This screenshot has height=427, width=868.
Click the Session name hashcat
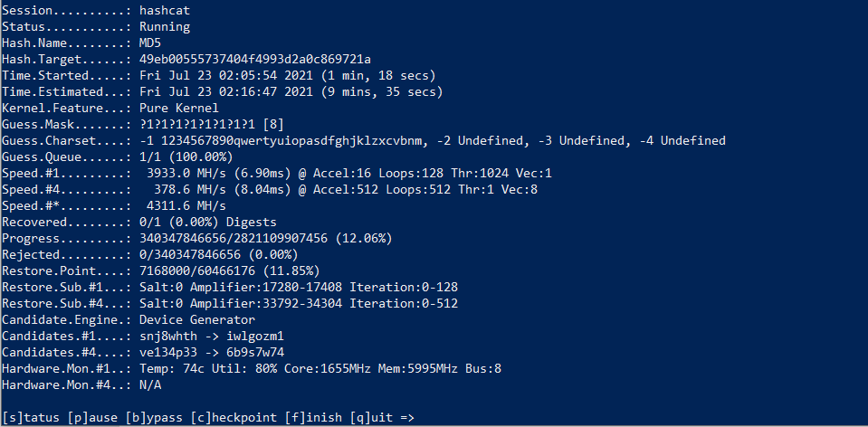(x=165, y=10)
